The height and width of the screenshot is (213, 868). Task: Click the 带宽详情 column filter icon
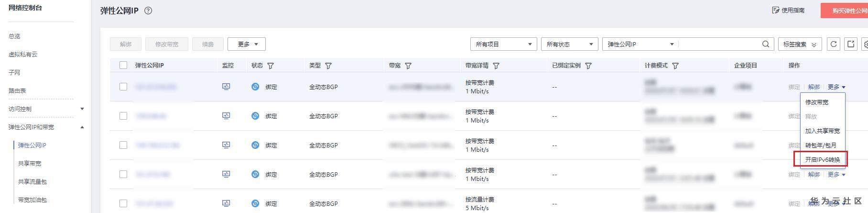pos(496,66)
